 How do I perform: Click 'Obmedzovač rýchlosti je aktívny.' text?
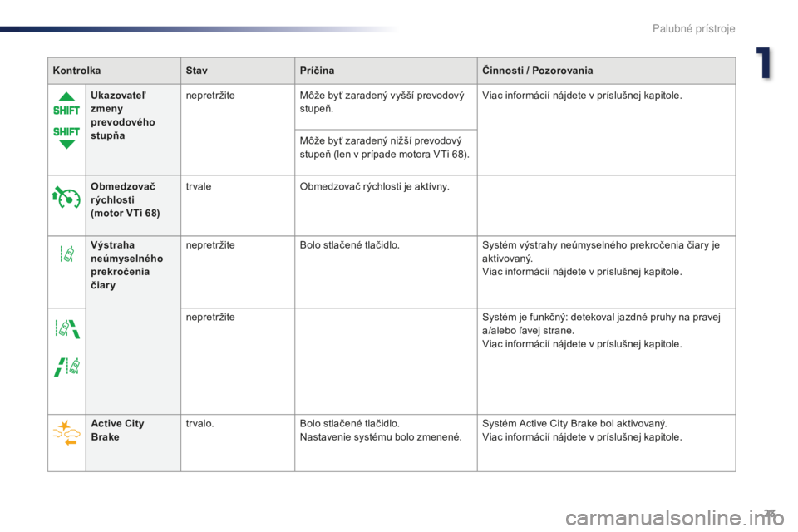pyautogui.click(x=375, y=187)
